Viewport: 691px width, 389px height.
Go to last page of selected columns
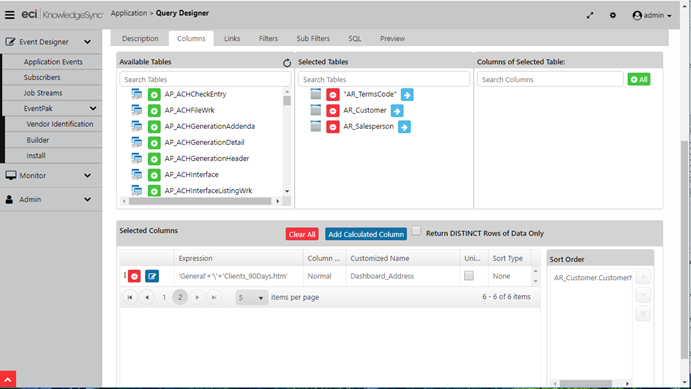(214, 297)
